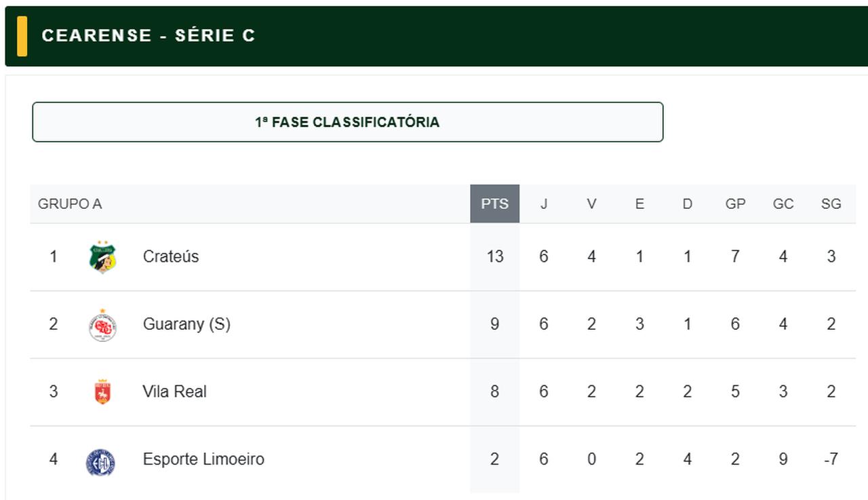Click the Vila Real team crest
The width and height of the screenshot is (868, 500).
[102, 392]
